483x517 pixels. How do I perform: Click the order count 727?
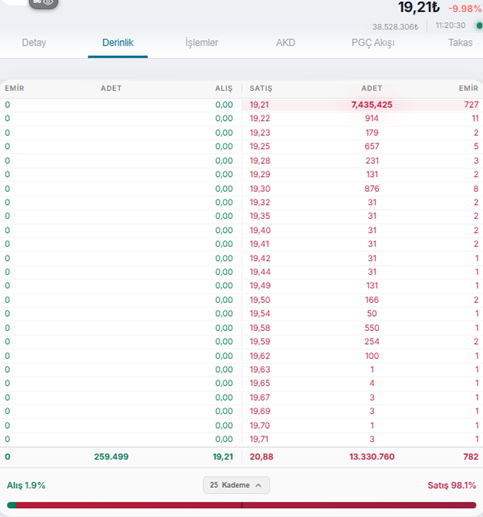point(471,105)
